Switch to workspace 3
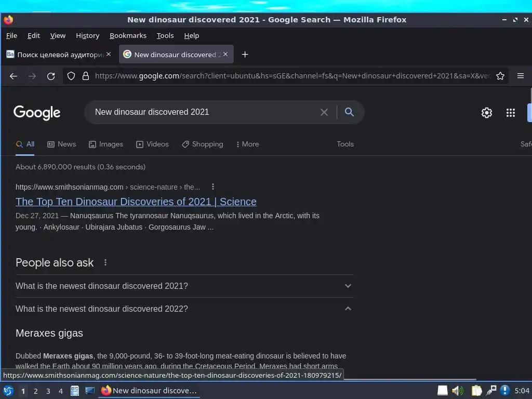The image size is (532, 399). pyautogui.click(x=48, y=391)
